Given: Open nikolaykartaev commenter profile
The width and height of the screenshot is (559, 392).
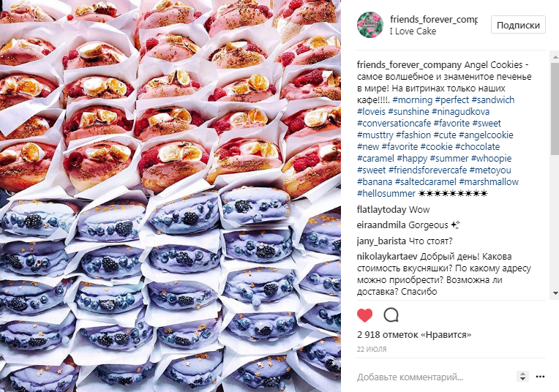Looking at the screenshot, I should tap(387, 257).
